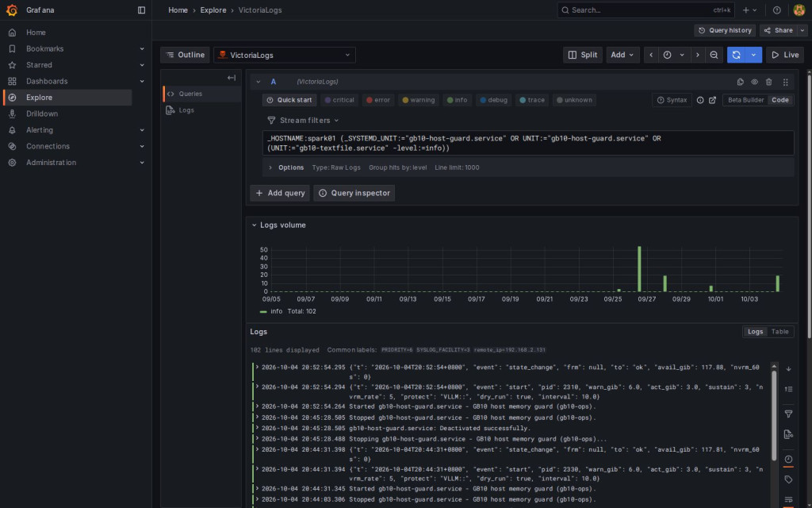Collapse the outline panel with the arrow icon
The height and width of the screenshot is (508, 812).
(x=232, y=78)
